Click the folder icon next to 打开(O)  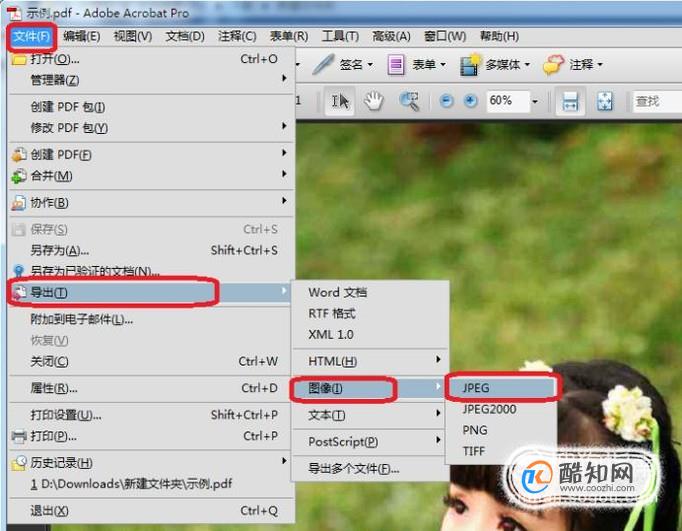[19, 59]
